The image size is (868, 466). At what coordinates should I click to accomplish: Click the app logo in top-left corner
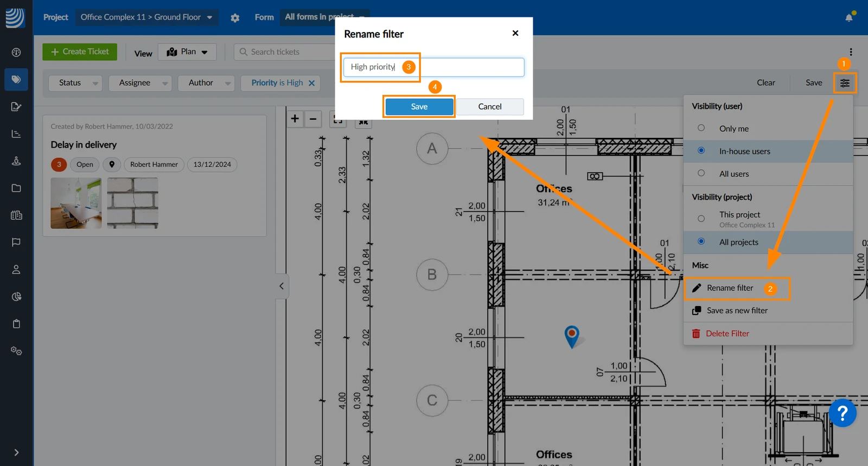(x=15, y=17)
